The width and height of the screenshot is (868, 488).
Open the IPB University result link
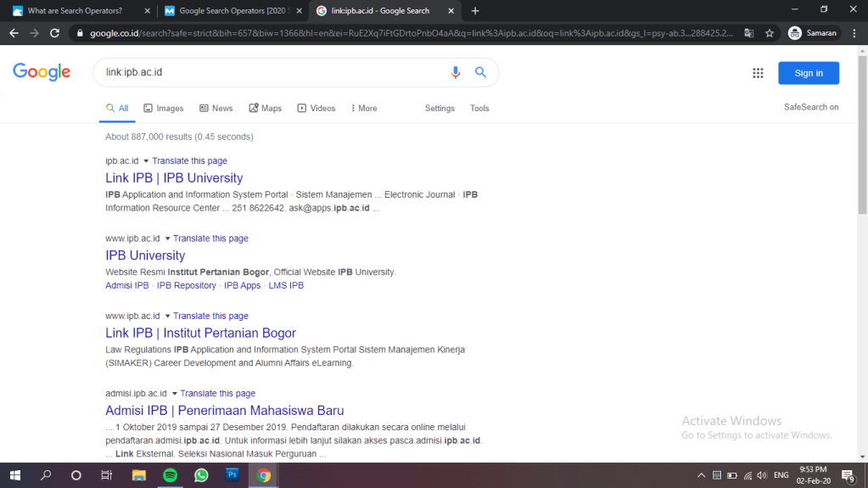(x=145, y=255)
